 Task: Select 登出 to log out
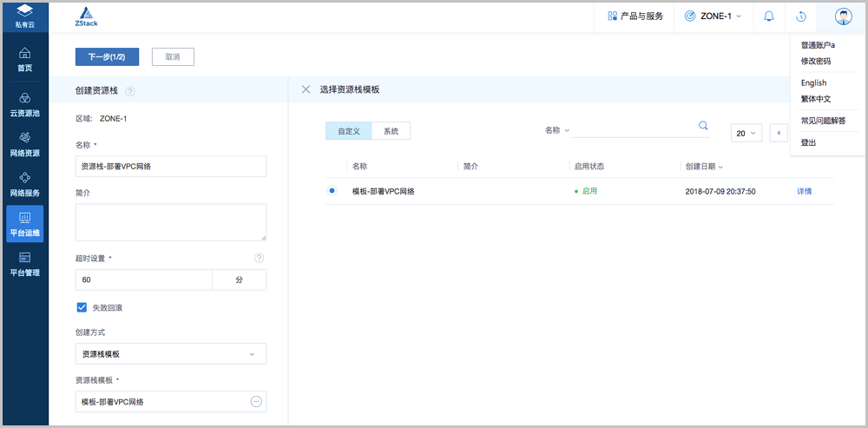point(808,142)
